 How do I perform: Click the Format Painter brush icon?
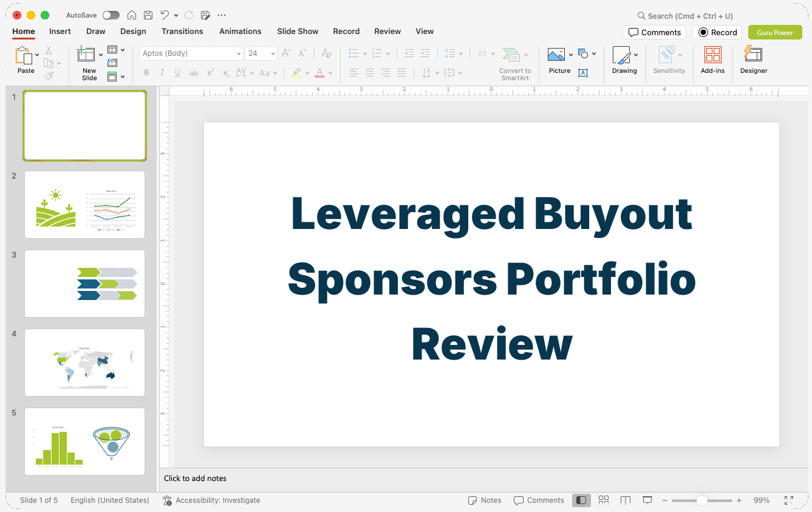pyautogui.click(x=49, y=76)
